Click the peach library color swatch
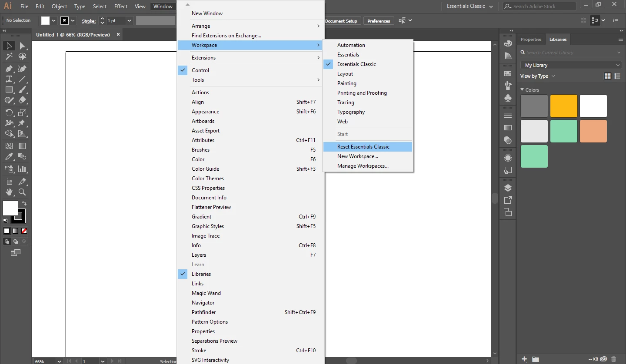Screen dimensions: 626x364 [593, 131]
